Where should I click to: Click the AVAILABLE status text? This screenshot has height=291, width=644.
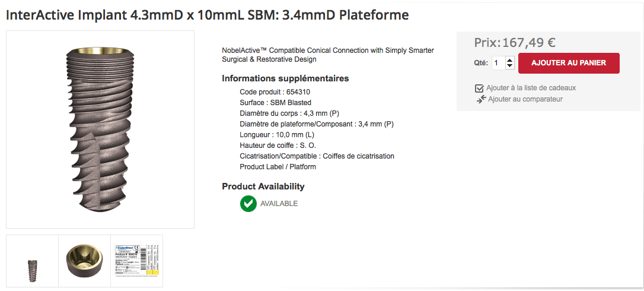click(279, 204)
